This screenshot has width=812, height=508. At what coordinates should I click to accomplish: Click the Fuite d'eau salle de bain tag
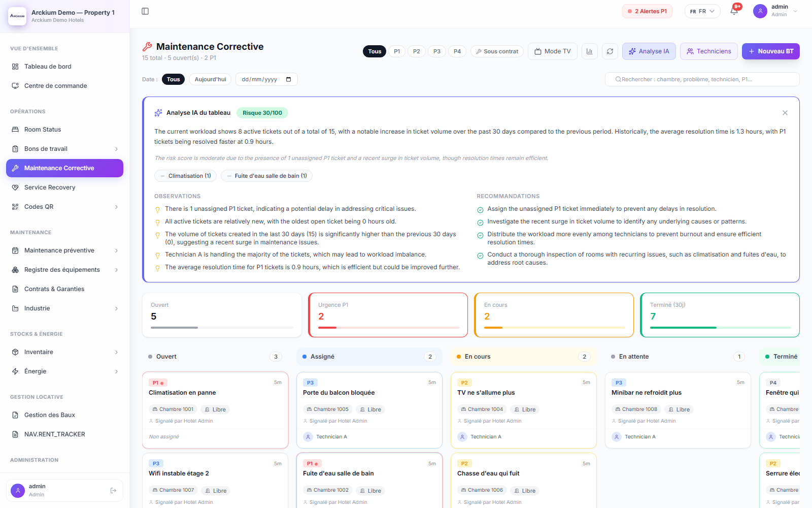pos(267,176)
